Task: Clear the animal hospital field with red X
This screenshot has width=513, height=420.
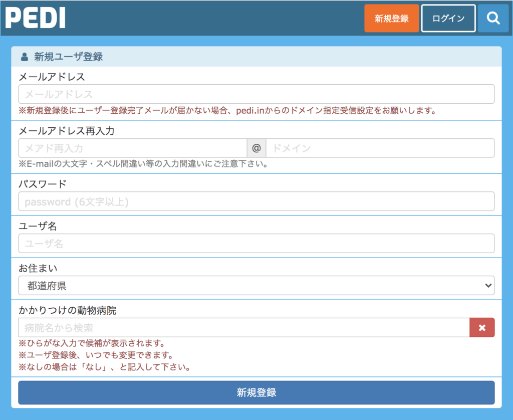Action: click(481, 328)
